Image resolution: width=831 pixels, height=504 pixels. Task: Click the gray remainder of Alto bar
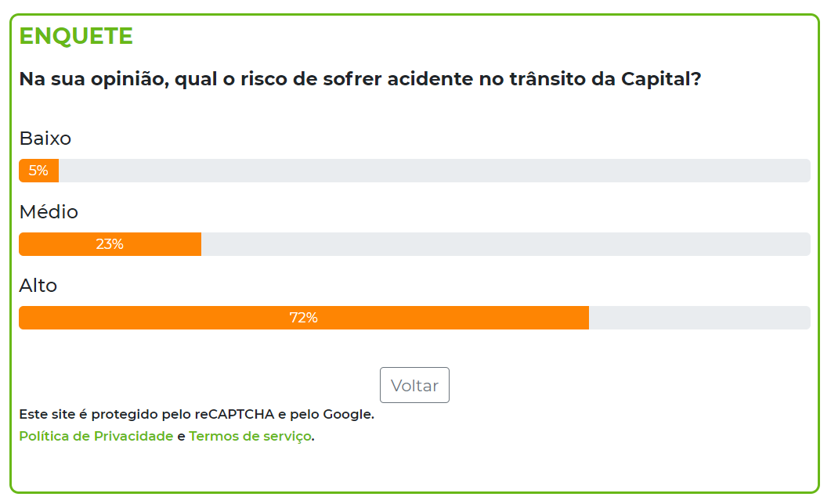pyautogui.click(x=699, y=318)
